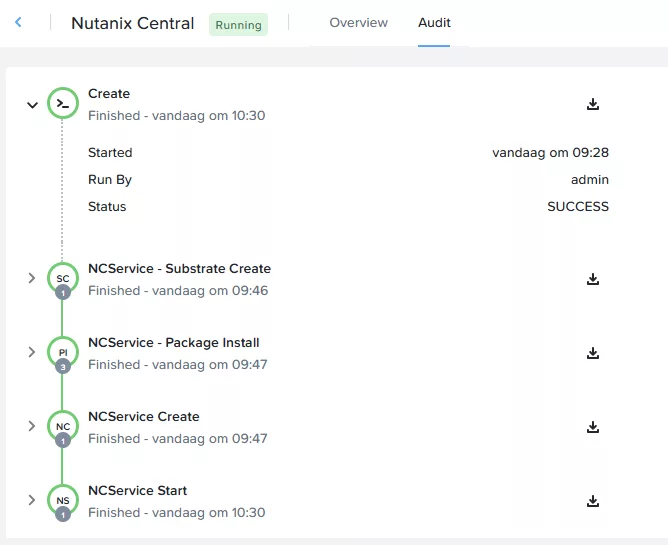Screen dimensions: 668x545
Task: Switch to the Overview tab
Action: [x=358, y=23]
